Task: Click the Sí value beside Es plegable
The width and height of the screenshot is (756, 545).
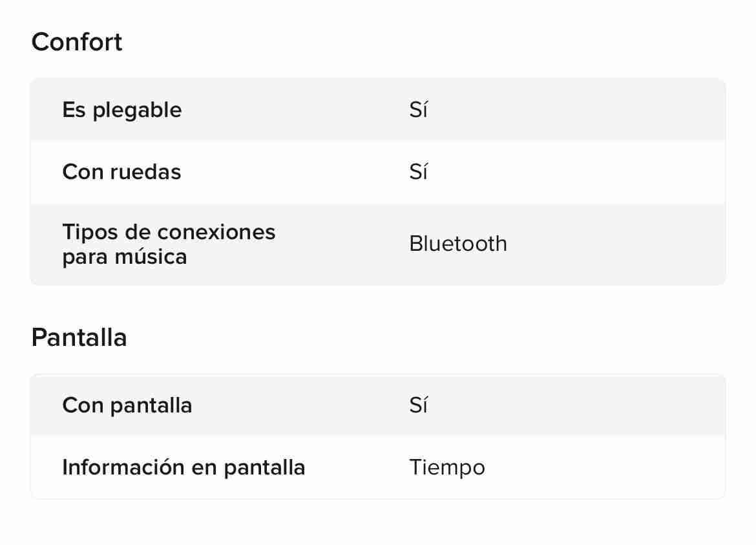Action: [418, 111]
